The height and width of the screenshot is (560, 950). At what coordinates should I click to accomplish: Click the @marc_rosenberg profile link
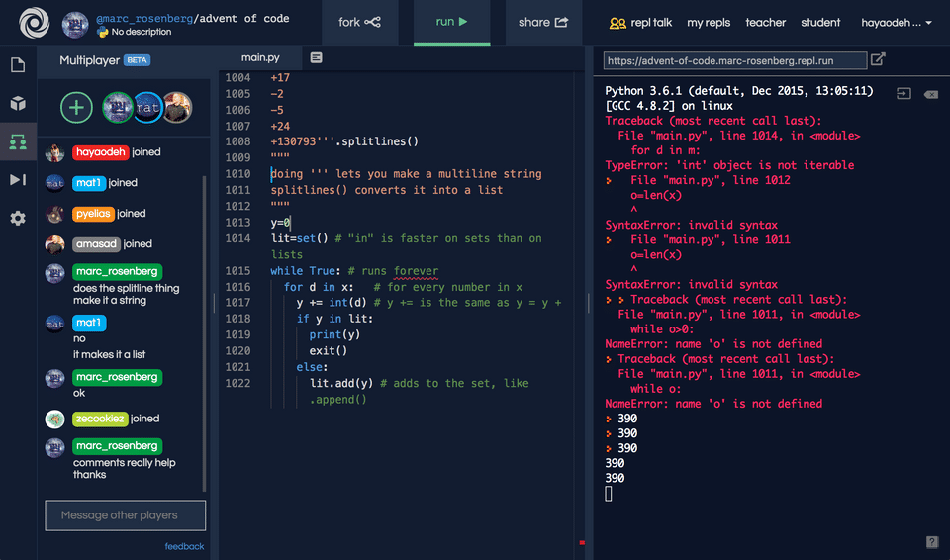(x=144, y=18)
